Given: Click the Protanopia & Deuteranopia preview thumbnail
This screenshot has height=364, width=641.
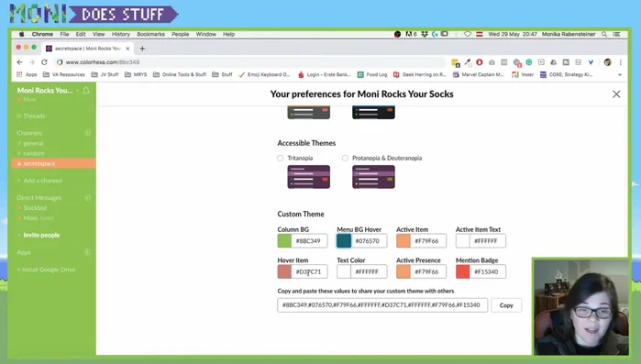Looking at the screenshot, I should [373, 177].
